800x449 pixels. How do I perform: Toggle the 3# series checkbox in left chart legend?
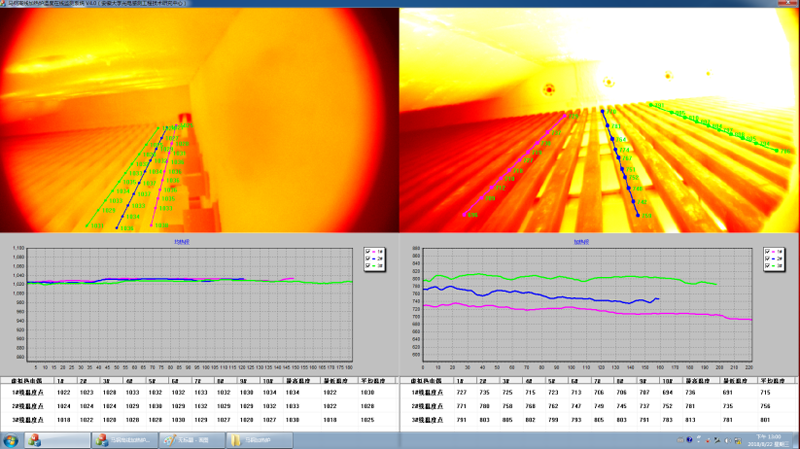click(368, 266)
